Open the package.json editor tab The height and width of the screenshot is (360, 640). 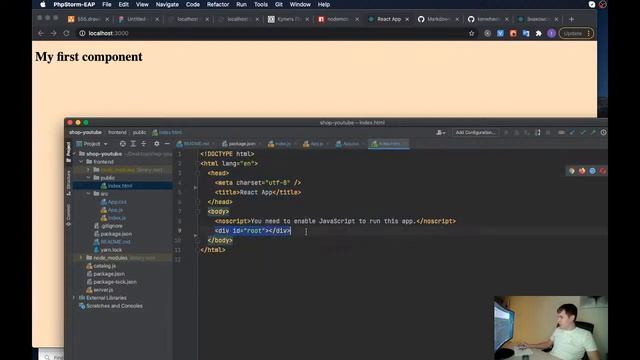click(x=241, y=144)
